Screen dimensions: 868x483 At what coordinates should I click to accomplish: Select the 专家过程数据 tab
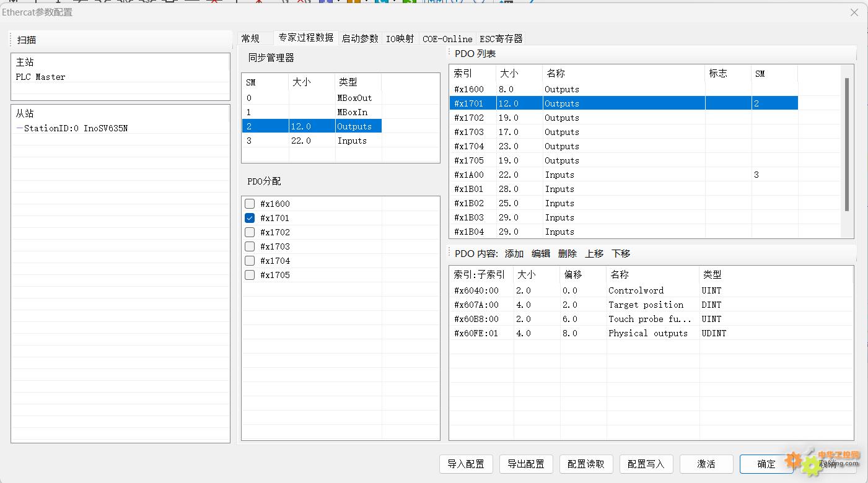tap(306, 37)
